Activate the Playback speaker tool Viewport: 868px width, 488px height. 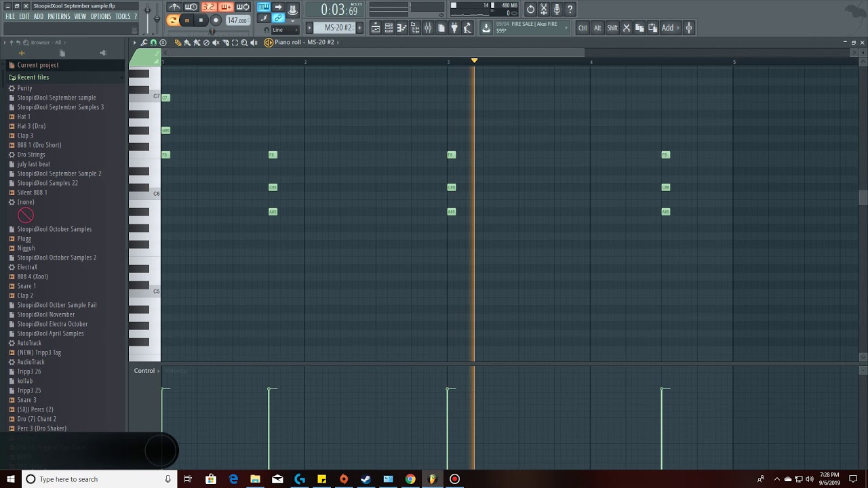[x=254, y=42]
